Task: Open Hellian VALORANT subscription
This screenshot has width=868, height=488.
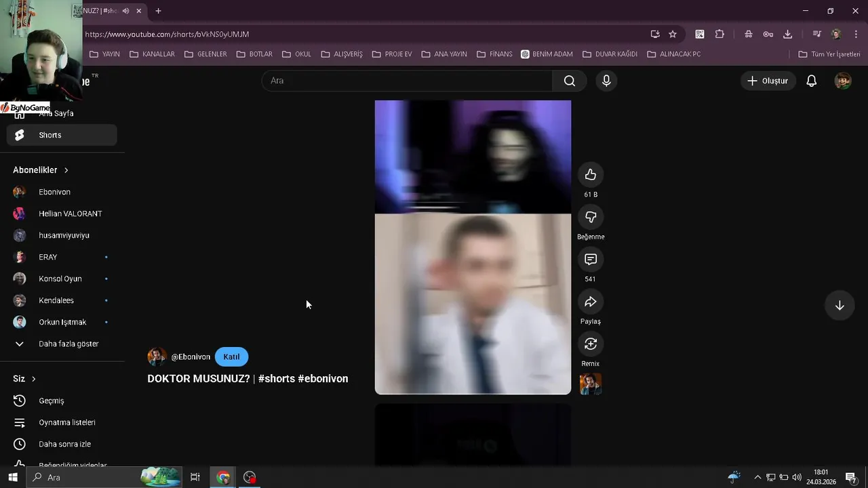Action: point(62,213)
